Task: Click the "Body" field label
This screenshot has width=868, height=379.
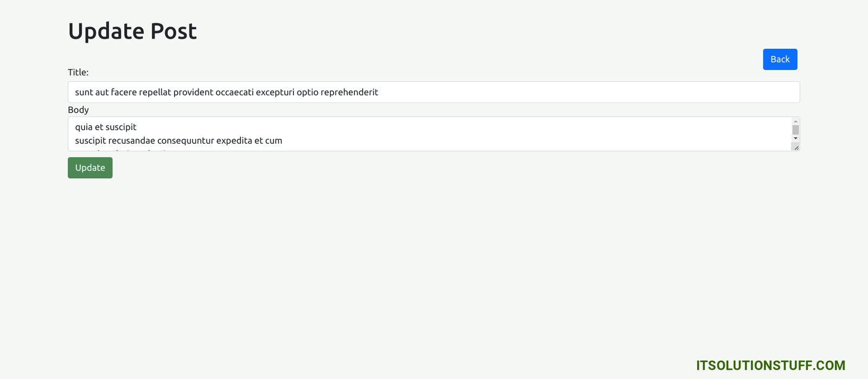Action: point(78,110)
